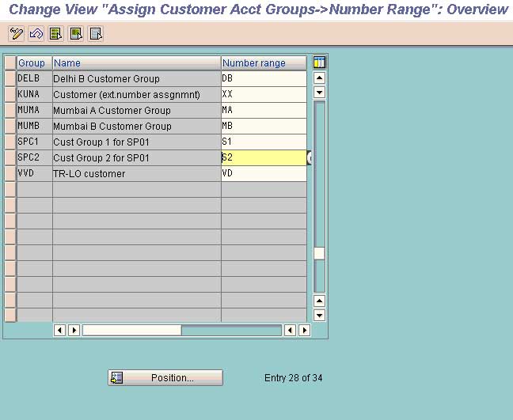The image size is (513, 420).
Task: Toggle Display/Change mode with the pencil icon
Action: [x=16, y=34]
